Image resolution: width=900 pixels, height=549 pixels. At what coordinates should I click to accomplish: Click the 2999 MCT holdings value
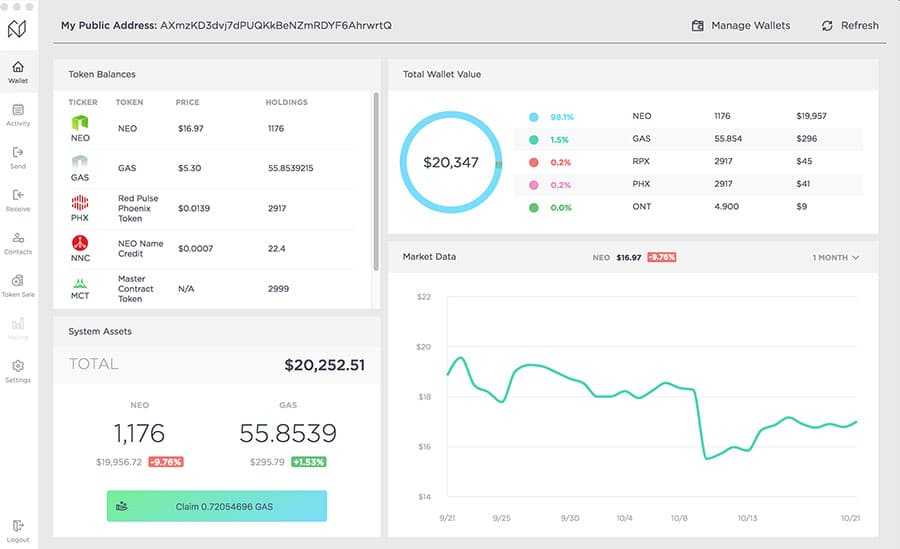click(278, 288)
